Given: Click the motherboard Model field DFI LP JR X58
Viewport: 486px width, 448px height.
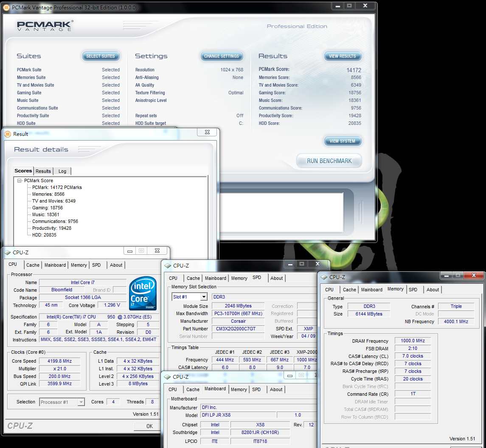Looking at the screenshot, I should tap(238, 415).
